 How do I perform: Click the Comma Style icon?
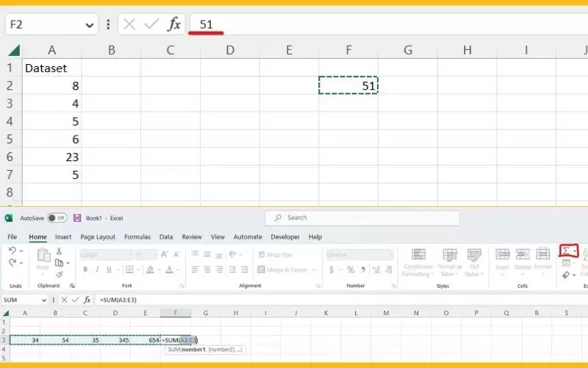363,269
